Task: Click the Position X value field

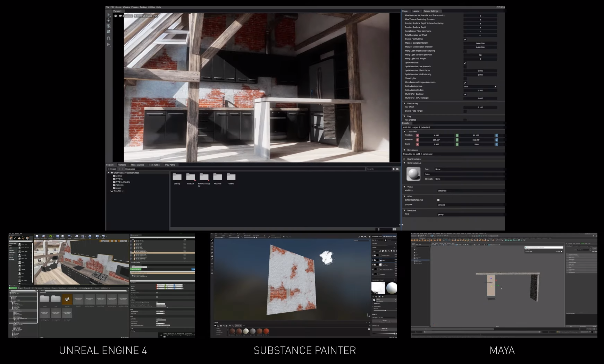Action: [436, 136]
